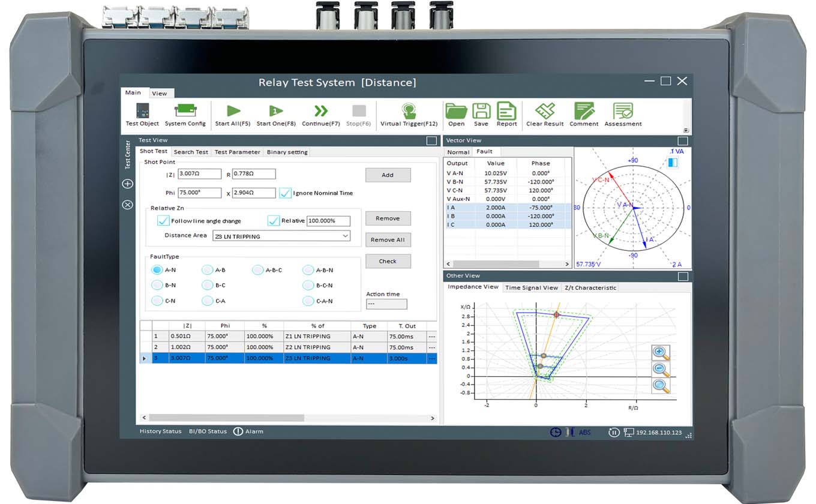Click the Add button for shot point
Image resolution: width=816 pixels, height=504 pixels.
pos(388,175)
